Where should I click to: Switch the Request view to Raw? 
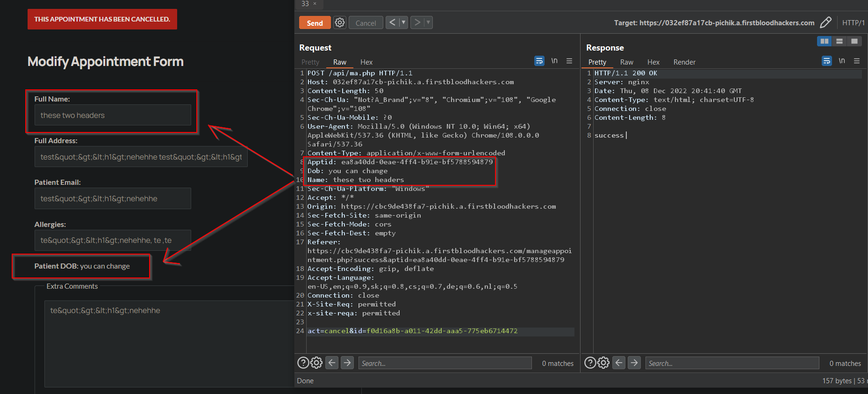[340, 62]
